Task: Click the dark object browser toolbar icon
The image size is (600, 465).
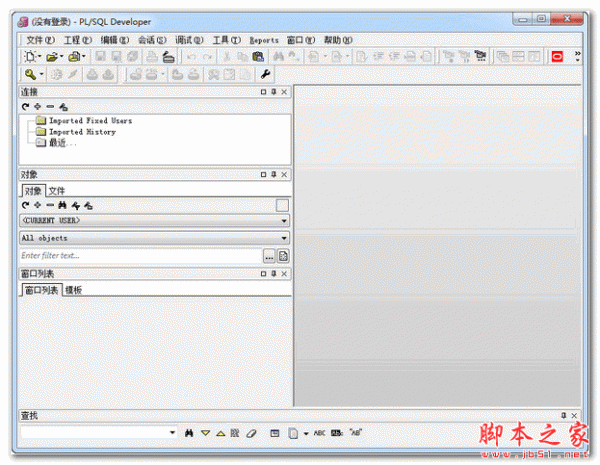Action: point(480,57)
